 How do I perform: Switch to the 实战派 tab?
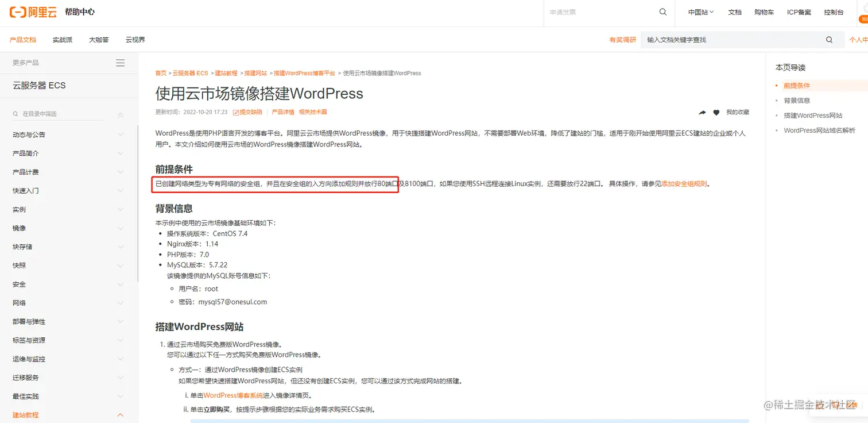point(63,40)
